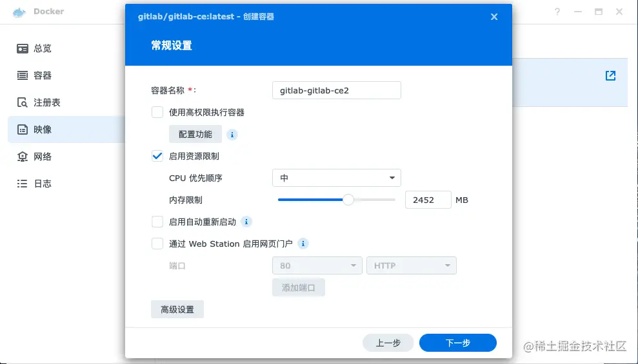638x364 pixels.
Task: Enable 启用自动重新启动 checkbox
Action: pos(157,222)
